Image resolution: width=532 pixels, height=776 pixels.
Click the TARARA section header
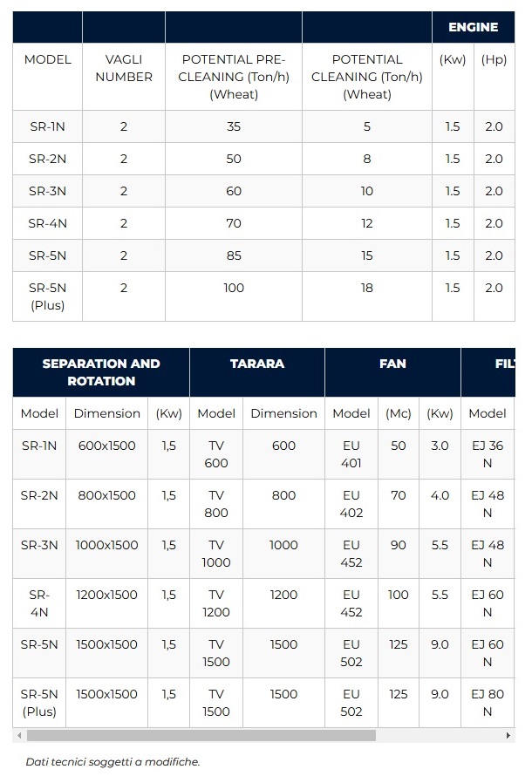click(257, 364)
